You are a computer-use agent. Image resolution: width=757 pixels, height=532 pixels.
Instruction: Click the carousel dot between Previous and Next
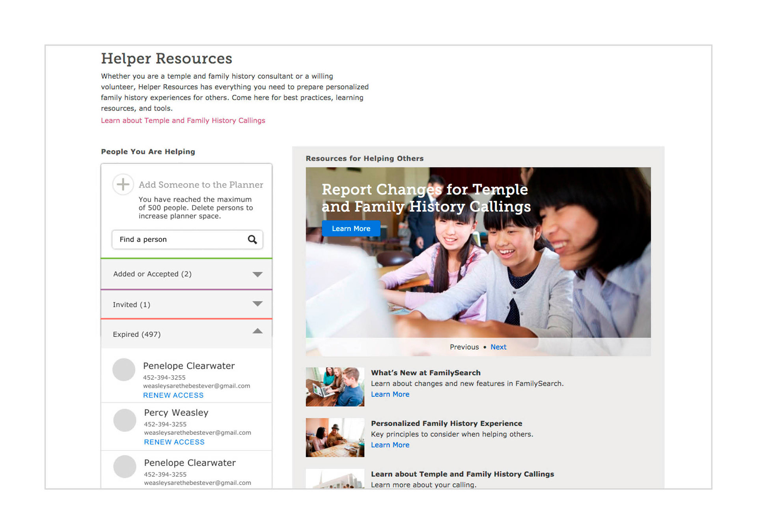(x=485, y=347)
